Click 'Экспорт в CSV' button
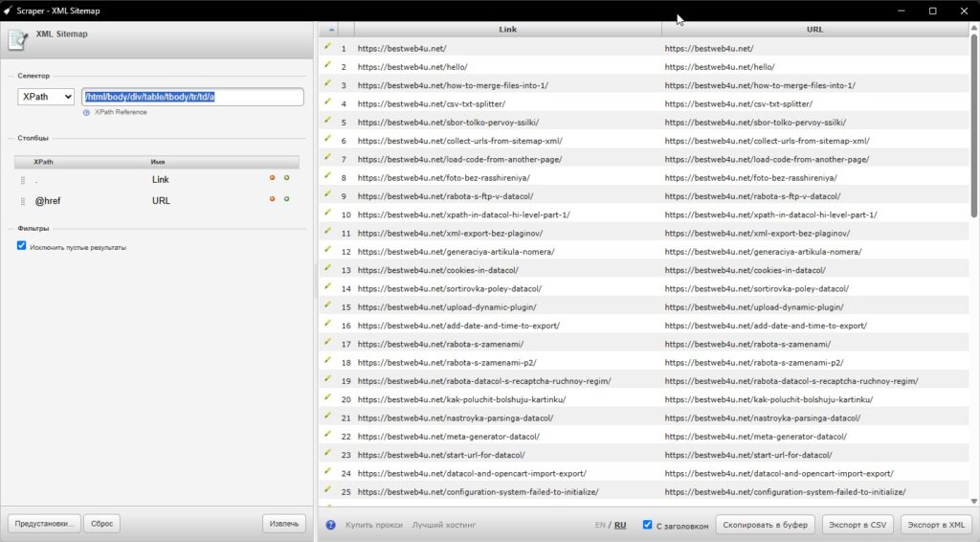The image size is (980, 542). click(x=857, y=525)
